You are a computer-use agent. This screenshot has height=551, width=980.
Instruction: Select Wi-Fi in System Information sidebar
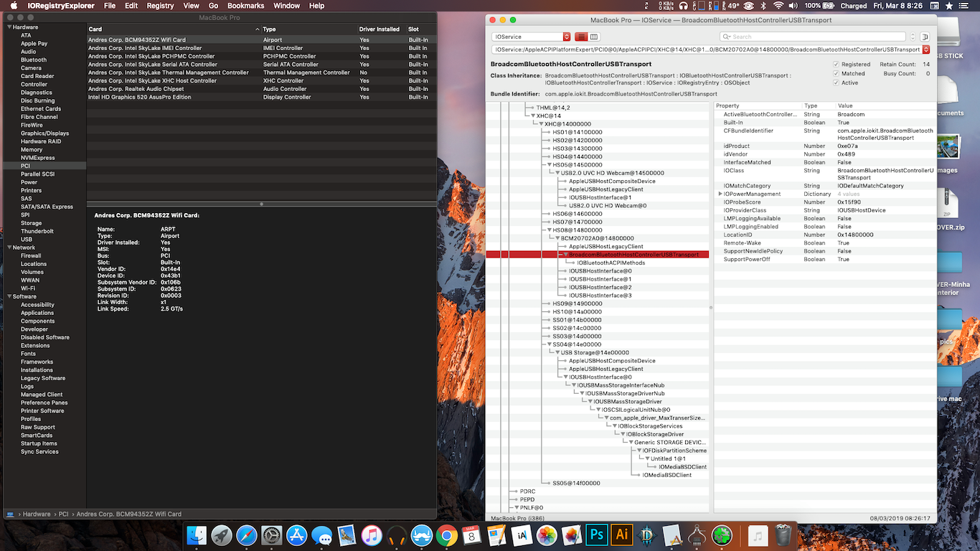(28, 288)
